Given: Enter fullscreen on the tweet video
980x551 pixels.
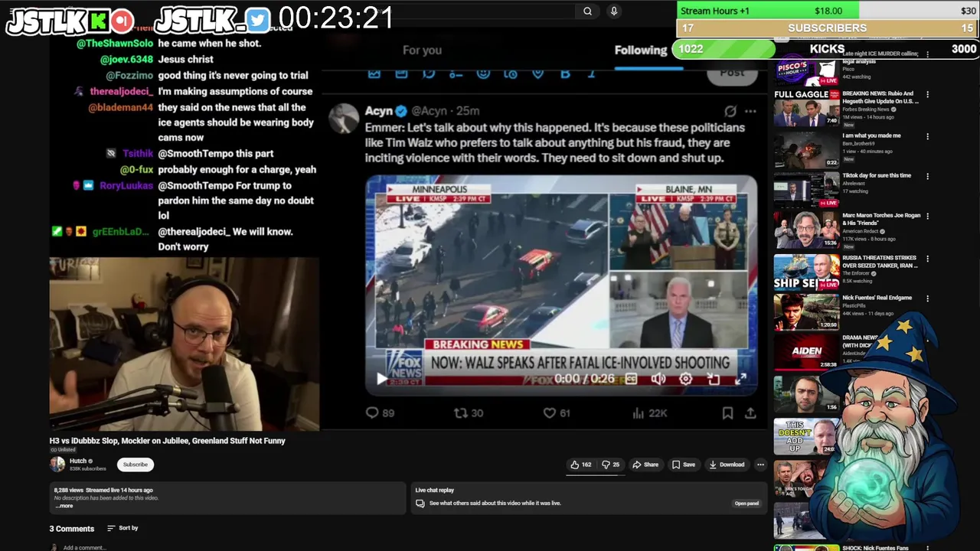Looking at the screenshot, I should point(740,378).
